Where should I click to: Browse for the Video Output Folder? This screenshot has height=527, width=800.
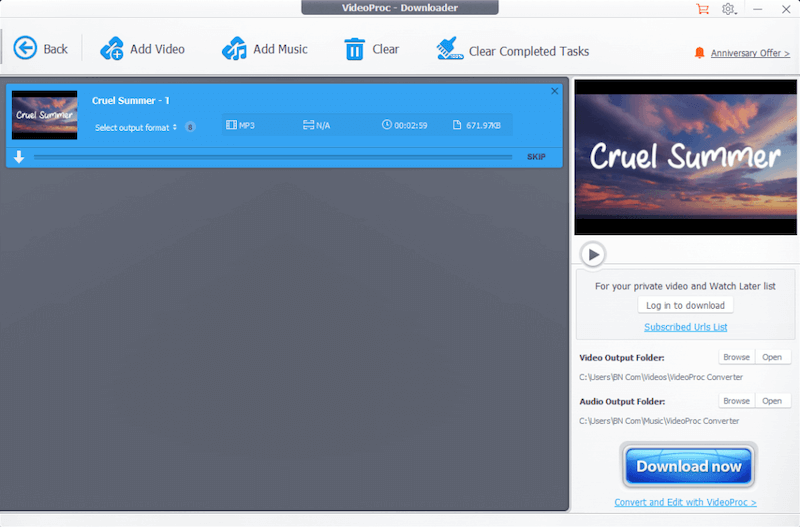click(x=736, y=357)
